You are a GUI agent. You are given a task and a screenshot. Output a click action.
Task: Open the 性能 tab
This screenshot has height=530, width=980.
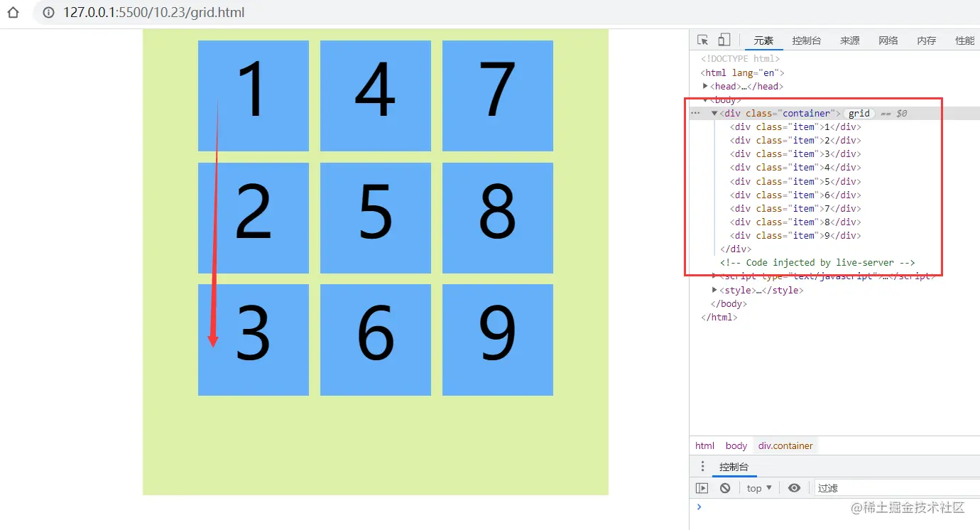964,40
